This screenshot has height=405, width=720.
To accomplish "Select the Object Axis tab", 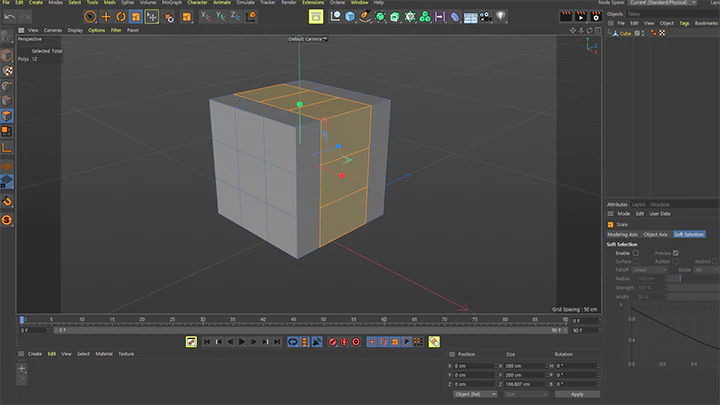I will pyautogui.click(x=655, y=235).
